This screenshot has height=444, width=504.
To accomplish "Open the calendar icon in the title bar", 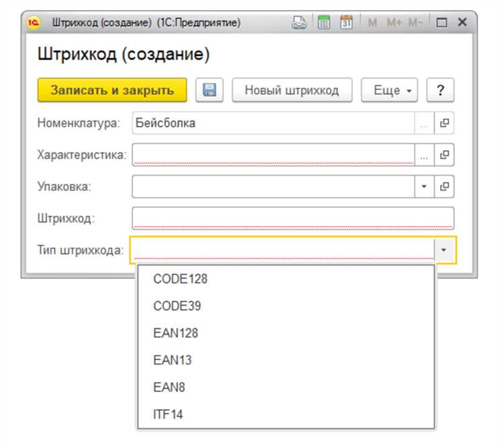I will click(346, 22).
